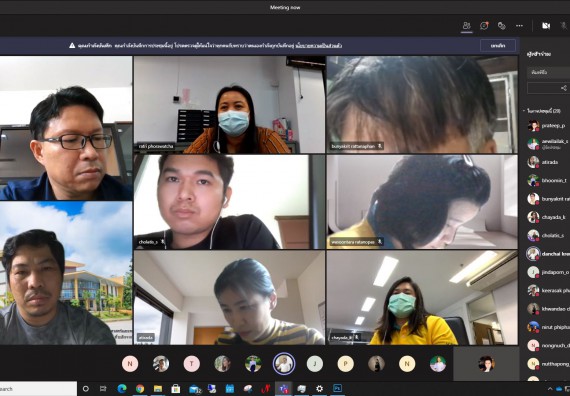The height and width of the screenshot is (396, 570).
Task: Open the privacy policy link in banner
Action: [318, 46]
